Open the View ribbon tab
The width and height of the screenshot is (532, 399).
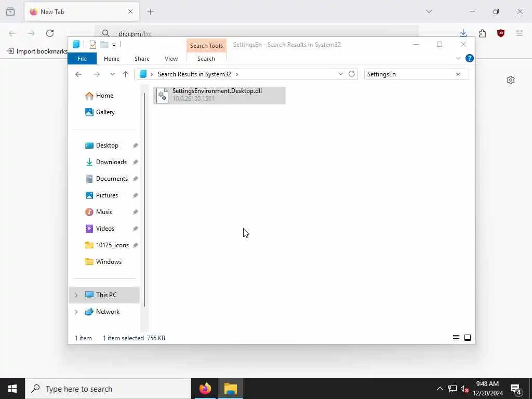[x=171, y=59]
